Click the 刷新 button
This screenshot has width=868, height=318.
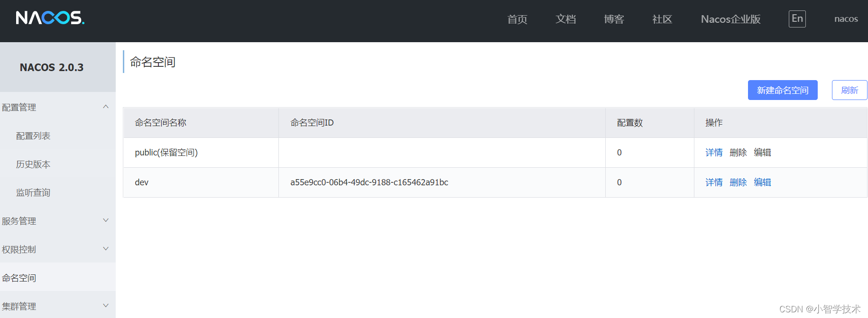coord(850,90)
